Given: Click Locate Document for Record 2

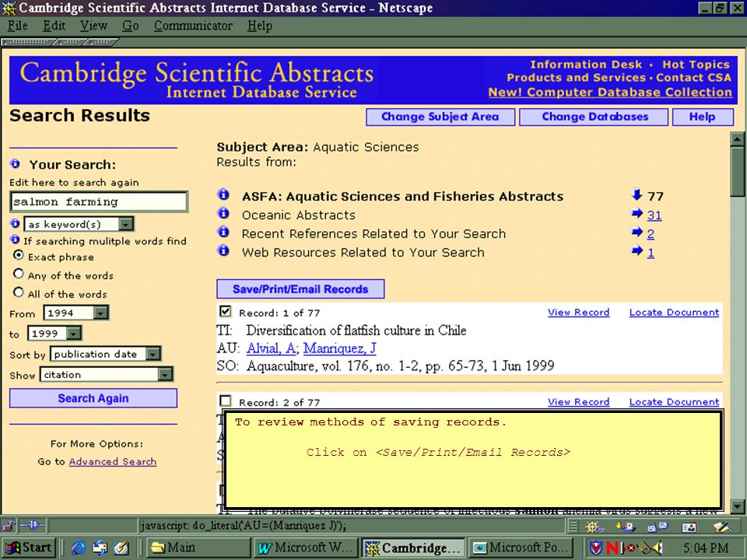Looking at the screenshot, I should (x=674, y=402).
